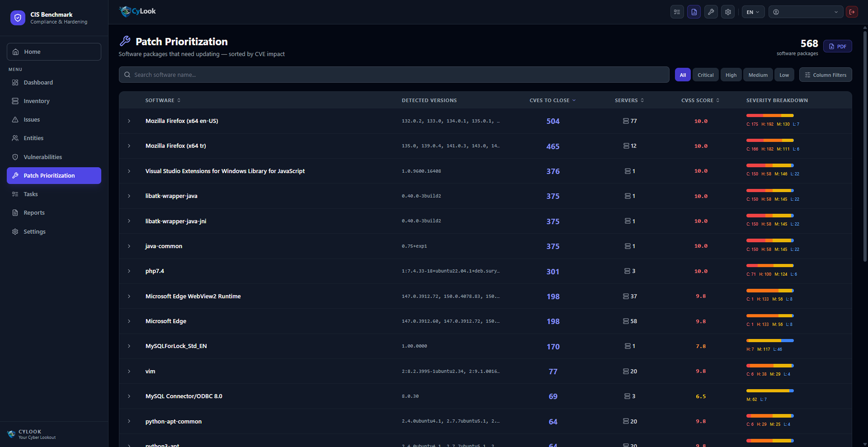Expand the Mozilla Firefox (x64 en-US) row

point(129,121)
